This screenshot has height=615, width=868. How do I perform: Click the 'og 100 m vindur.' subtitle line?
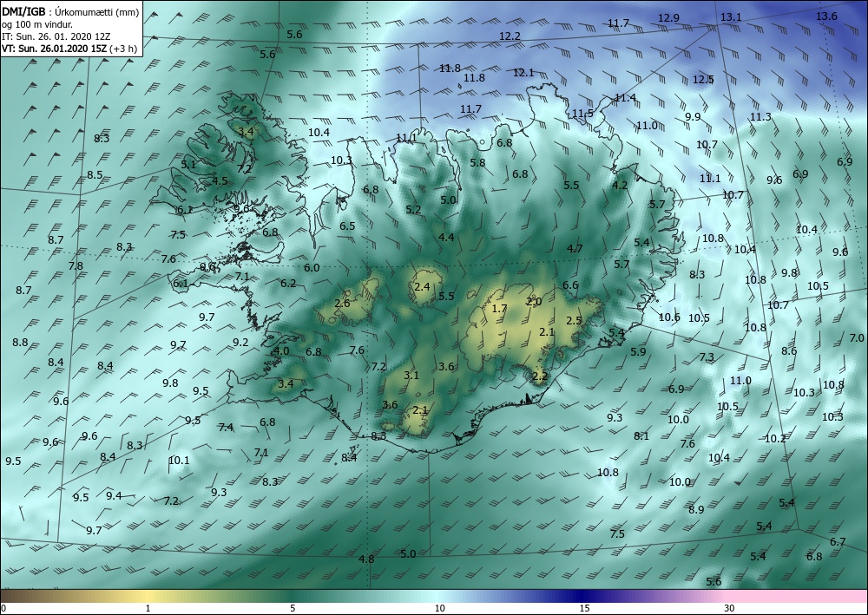[37, 24]
